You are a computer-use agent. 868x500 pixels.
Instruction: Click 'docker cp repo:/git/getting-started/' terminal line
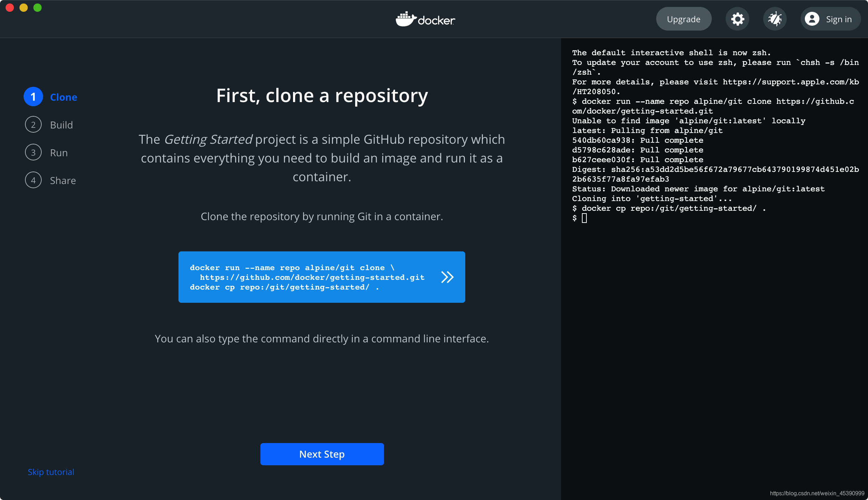pos(669,208)
